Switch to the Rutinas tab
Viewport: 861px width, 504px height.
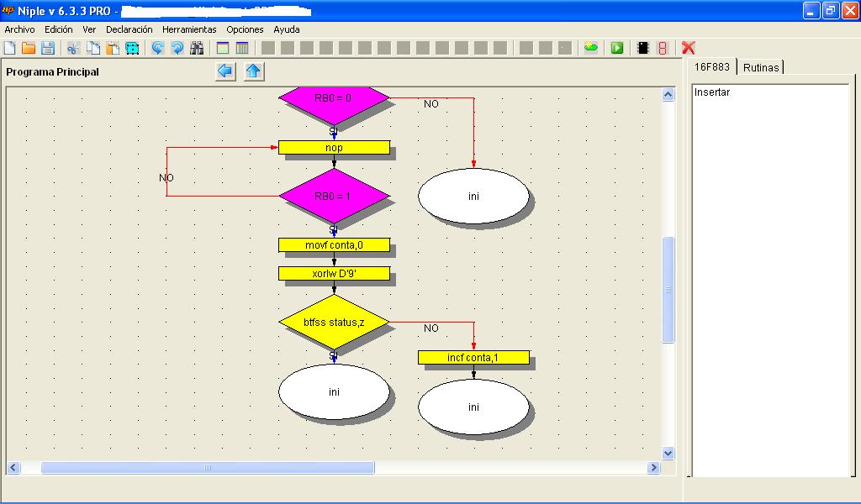761,67
